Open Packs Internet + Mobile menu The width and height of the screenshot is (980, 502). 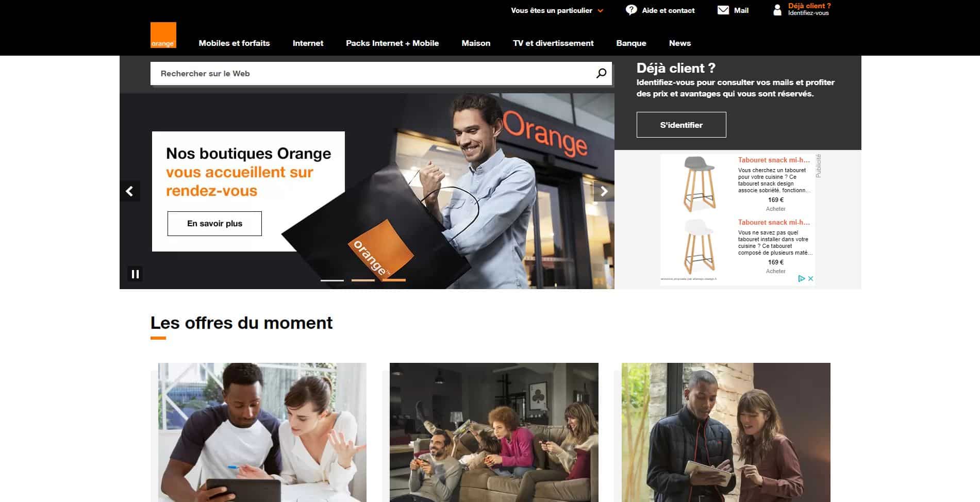[x=392, y=43]
